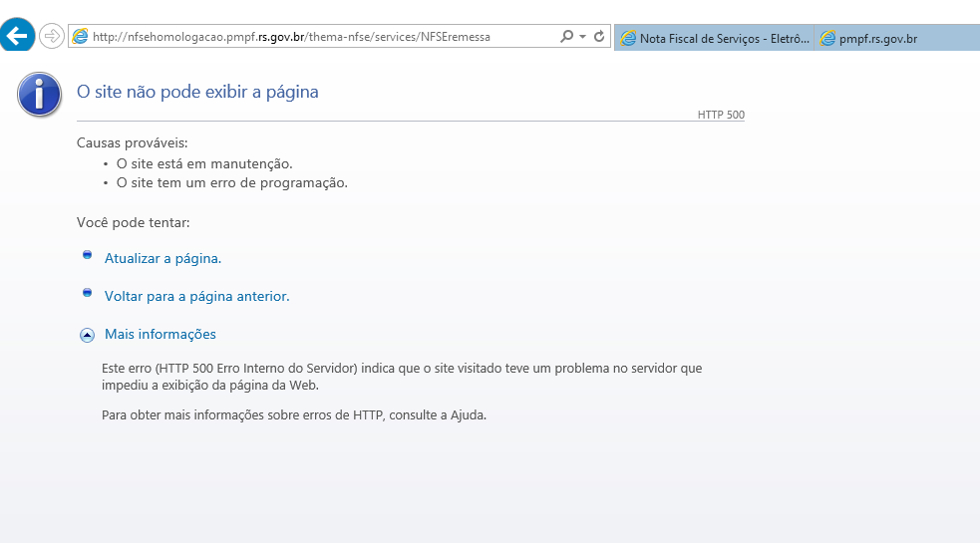Click the paragraph starting Este erro (HTTP 500
Image resolution: width=980 pixels, height=543 pixels.
pos(402,377)
